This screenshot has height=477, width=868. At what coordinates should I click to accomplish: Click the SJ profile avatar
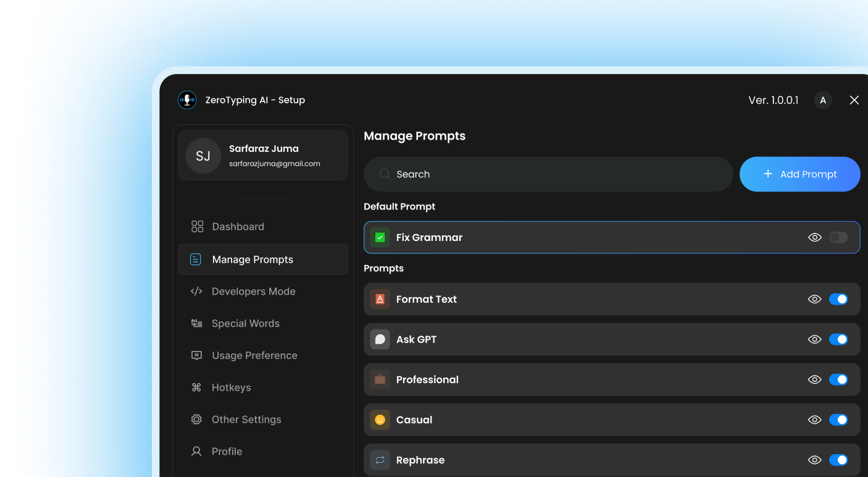(x=203, y=156)
